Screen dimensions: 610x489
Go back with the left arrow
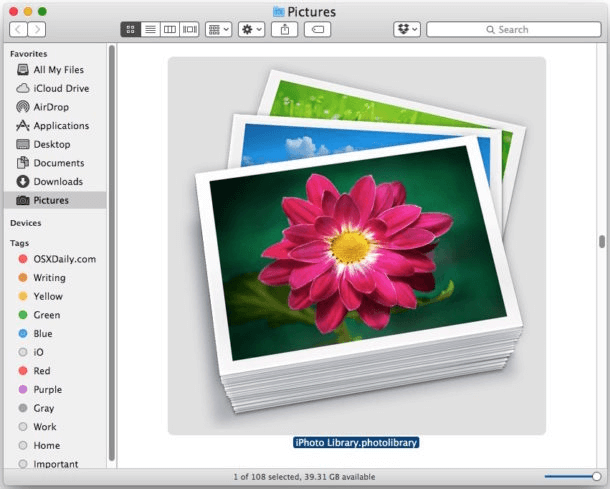click(18, 30)
